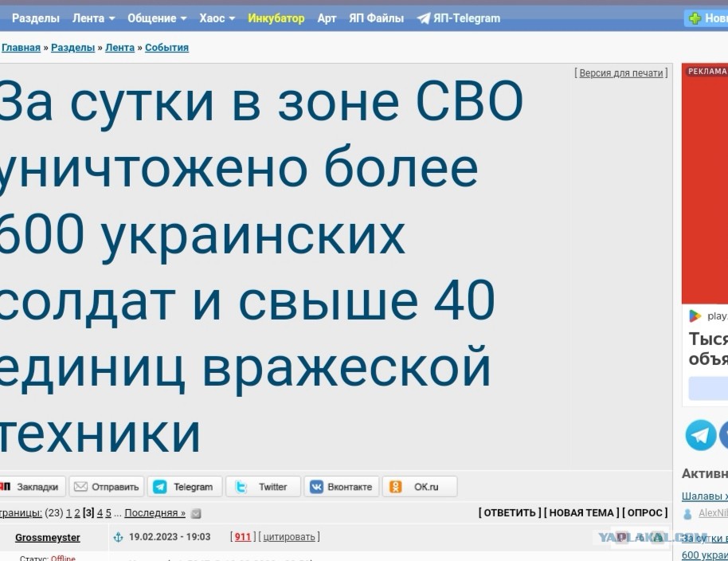Expand the Хаос dropdown menu

217,18
